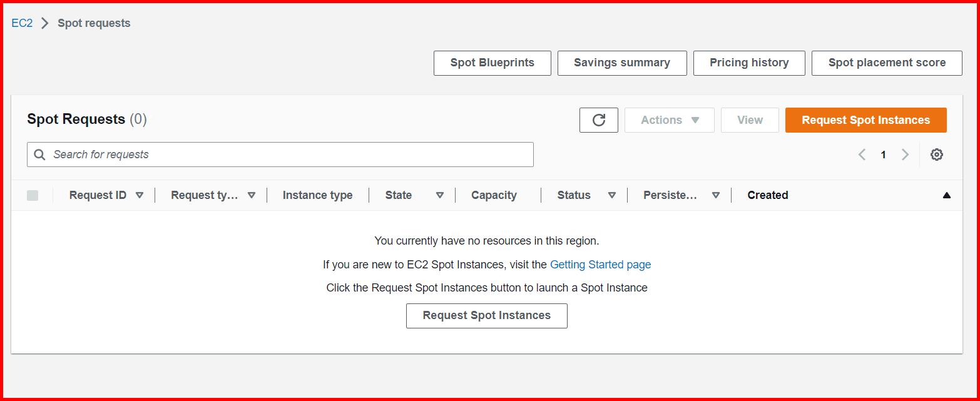Open the table preferences gear icon

click(936, 154)
